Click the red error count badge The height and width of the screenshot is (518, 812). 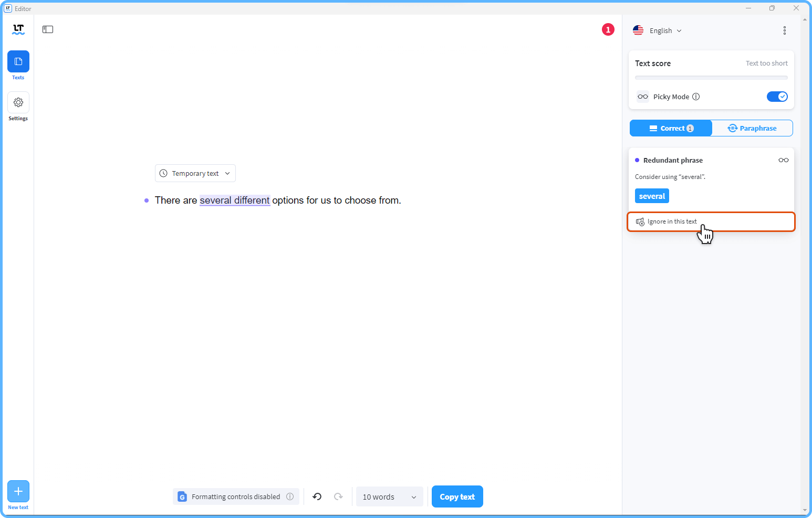[x=608, y=29]
